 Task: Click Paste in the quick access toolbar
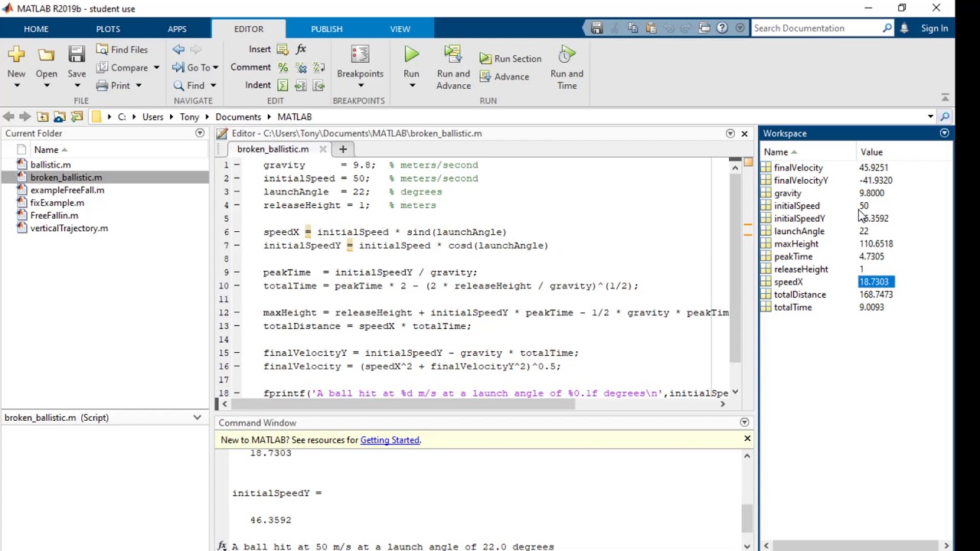pyautogui.click(x=651, y=28)
